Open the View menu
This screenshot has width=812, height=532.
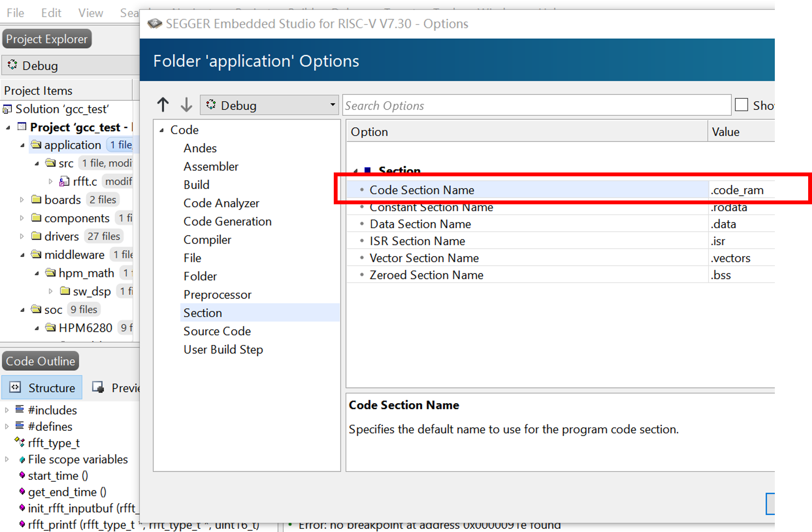coord(90,13)
